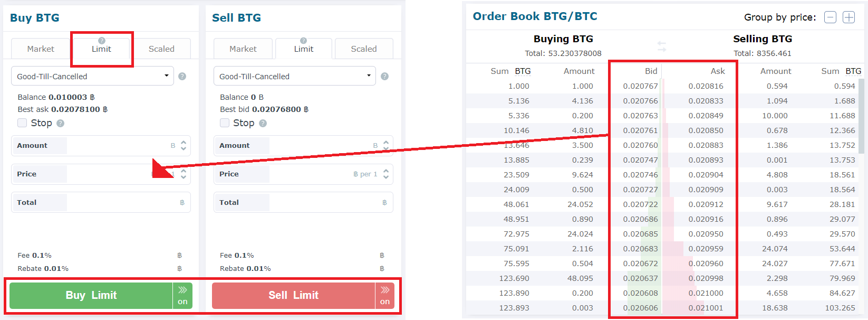868x320 pixels.
Task: Click the swap arrows between Buying and Selling
Action: click(662, 46)
